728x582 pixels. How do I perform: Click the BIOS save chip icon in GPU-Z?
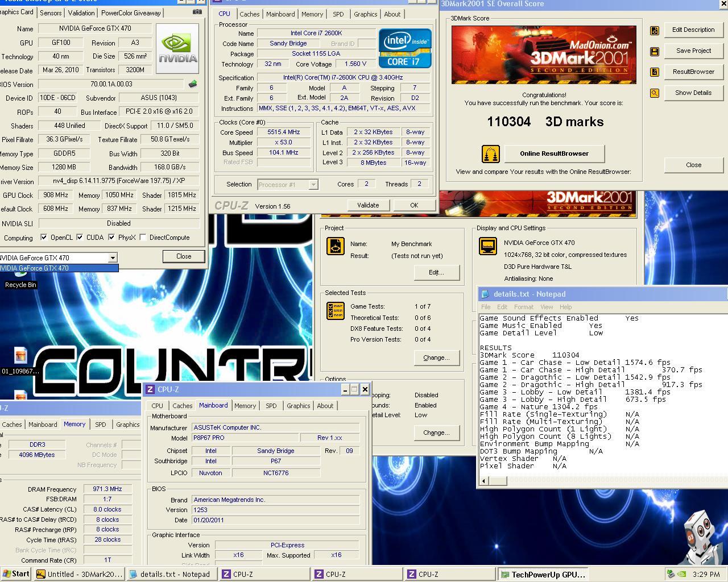(193, 84)
